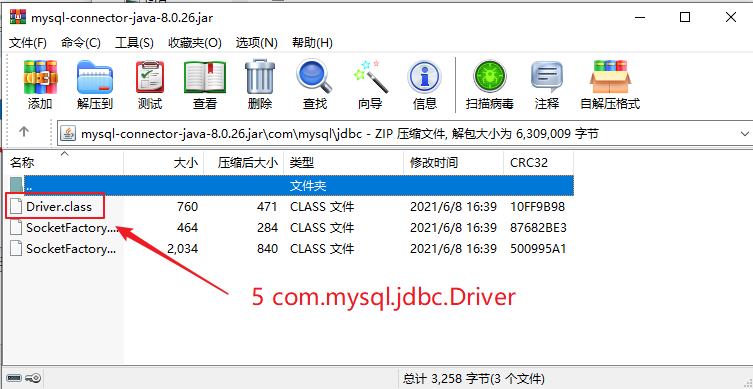Click the packed size value 840
753x389 pixels.
(267, 249)
